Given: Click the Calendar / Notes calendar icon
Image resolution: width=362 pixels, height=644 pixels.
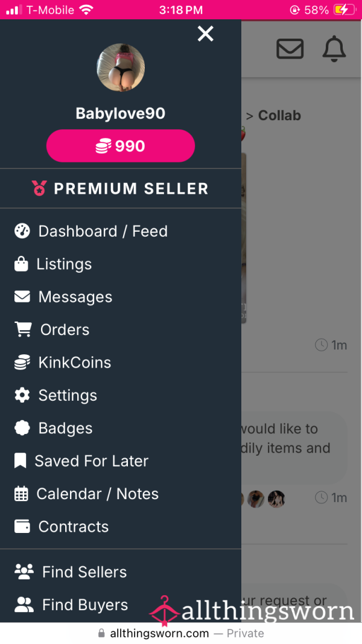Looking at the screenshot, I should pyautogui.click(x=21, y=494).
